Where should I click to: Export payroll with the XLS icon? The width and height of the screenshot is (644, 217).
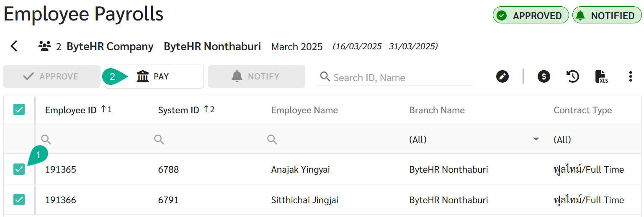[x=601, y=77]
